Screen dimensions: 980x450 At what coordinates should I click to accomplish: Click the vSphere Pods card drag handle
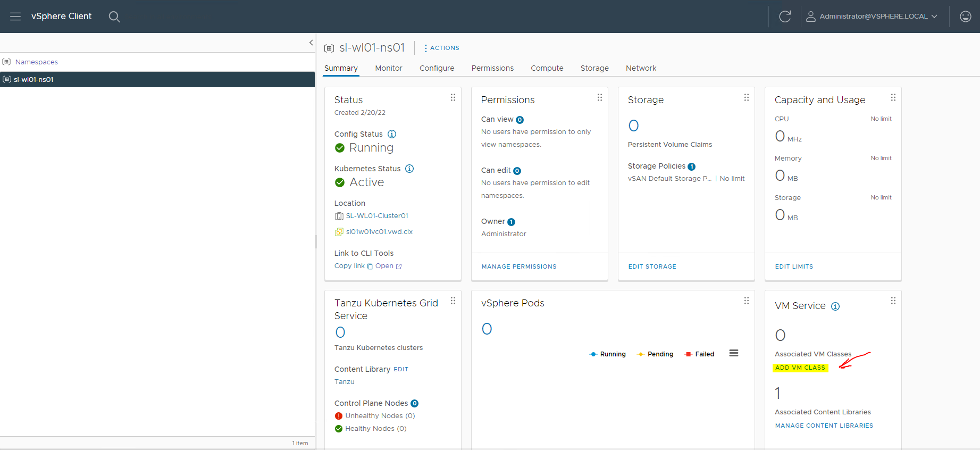tap(747, 301)
